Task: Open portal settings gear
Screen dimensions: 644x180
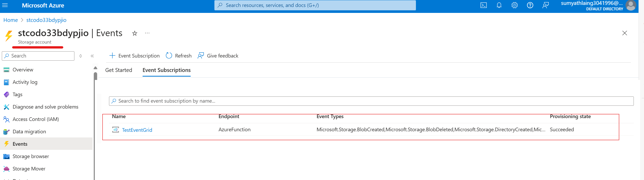Action: 515,5
